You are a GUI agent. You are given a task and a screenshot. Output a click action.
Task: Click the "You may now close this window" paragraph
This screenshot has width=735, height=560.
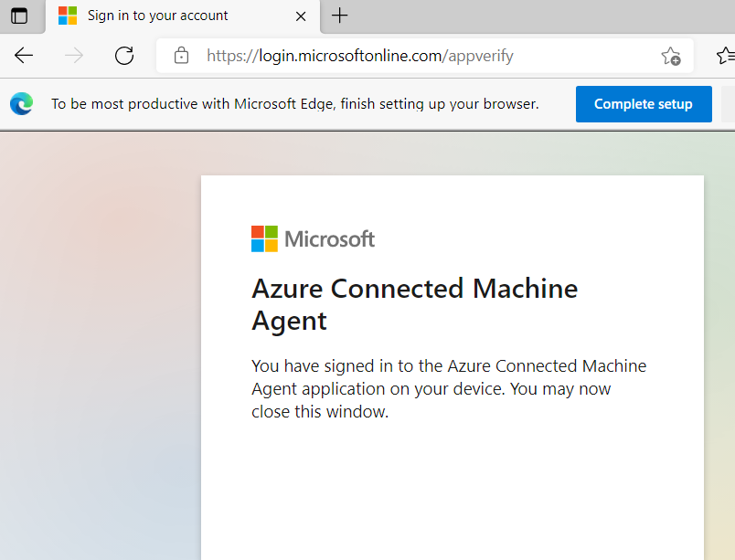coord(448,389)
